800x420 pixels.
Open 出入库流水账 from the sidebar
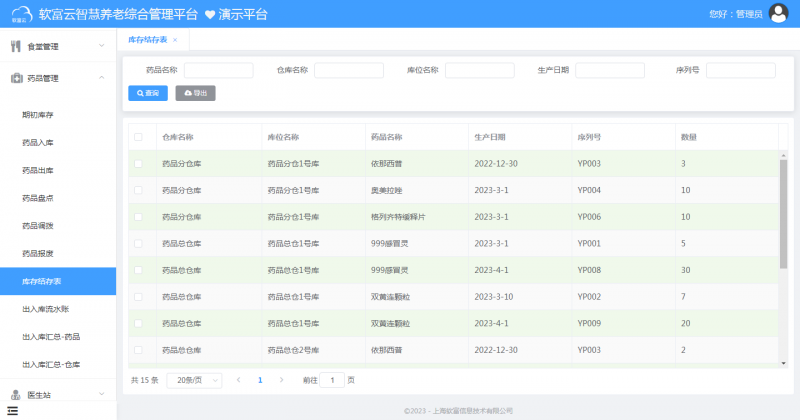46,309
